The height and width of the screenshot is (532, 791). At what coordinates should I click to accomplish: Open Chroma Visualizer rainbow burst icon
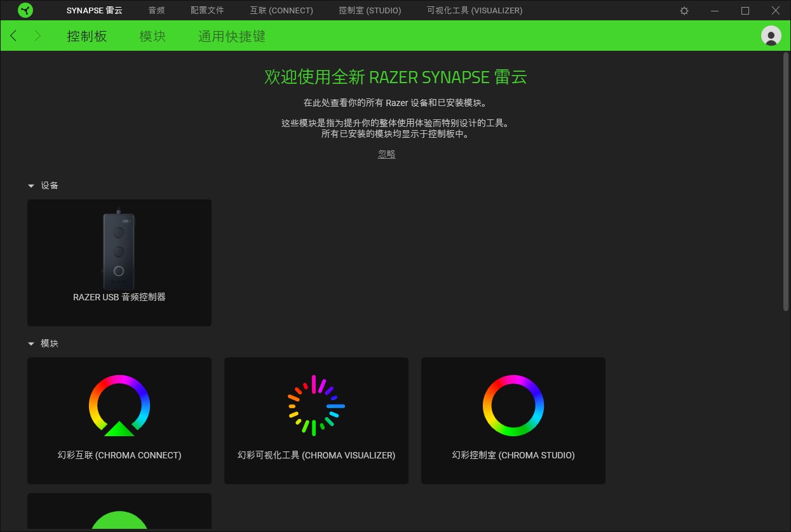tap(316, 405)
